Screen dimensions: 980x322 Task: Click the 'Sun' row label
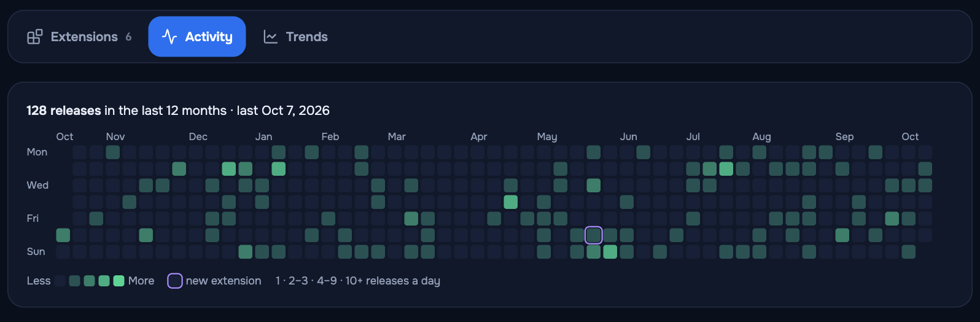pyautogui.click(x=36, y=251)
